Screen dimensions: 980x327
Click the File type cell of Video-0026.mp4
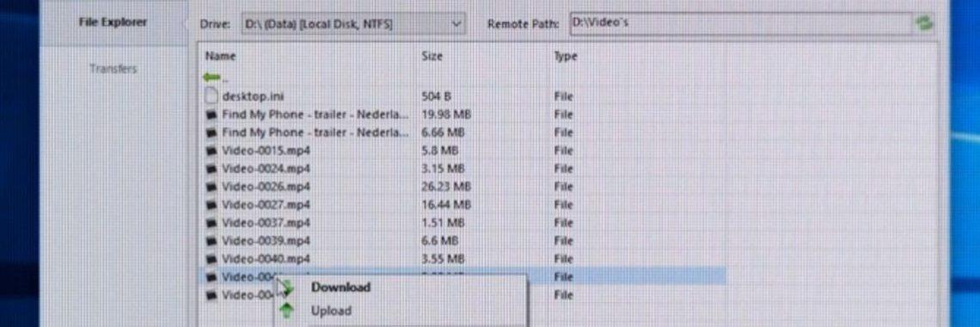[563, 187]
